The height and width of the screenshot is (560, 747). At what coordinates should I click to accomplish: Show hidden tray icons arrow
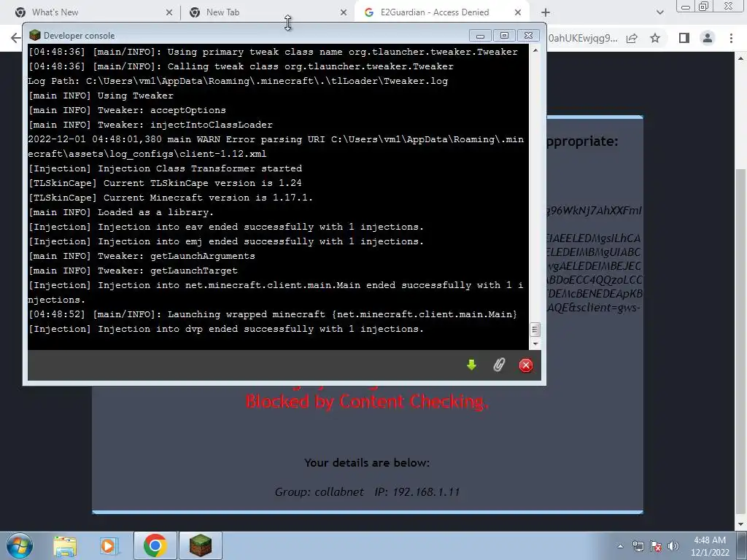coord(620,546)
